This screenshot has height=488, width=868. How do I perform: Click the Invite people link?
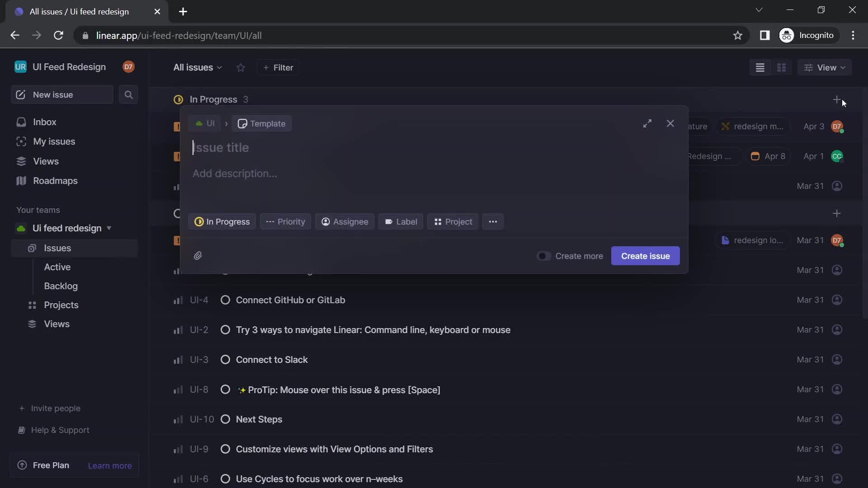tap(49, 408)
